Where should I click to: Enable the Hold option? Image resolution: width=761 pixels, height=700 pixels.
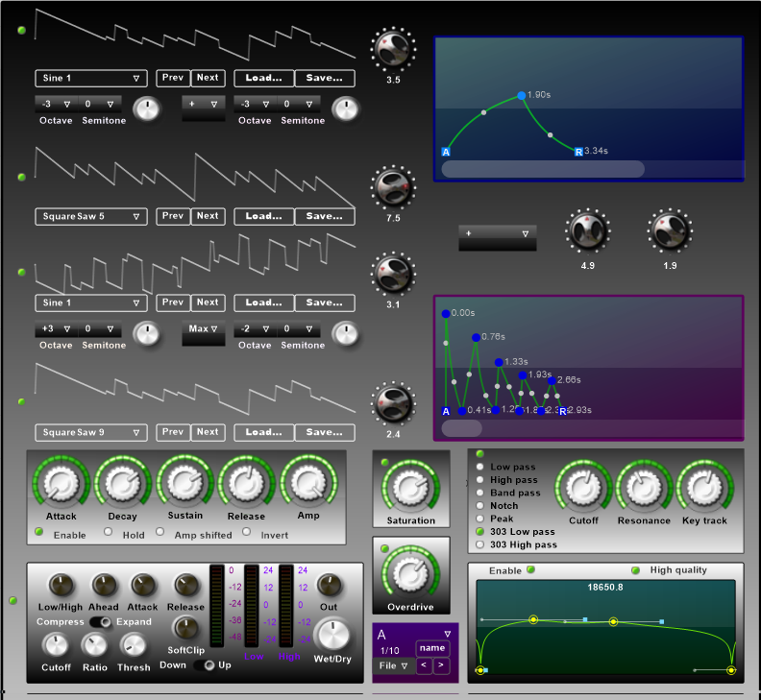tap(109, 532)
